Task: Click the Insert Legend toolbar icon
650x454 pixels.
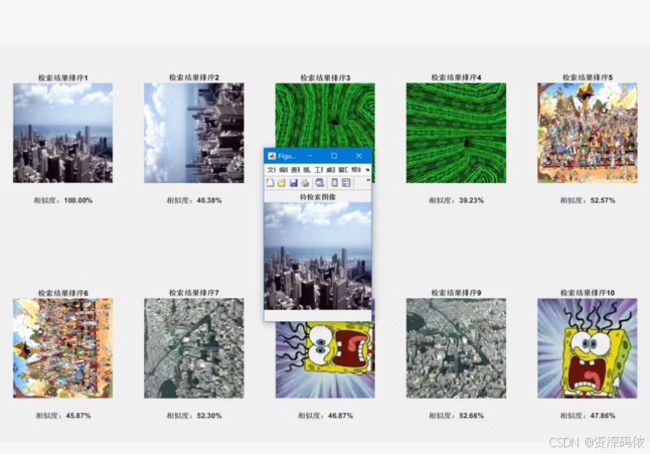Action: pyautogui.click(x=346, y=183)
